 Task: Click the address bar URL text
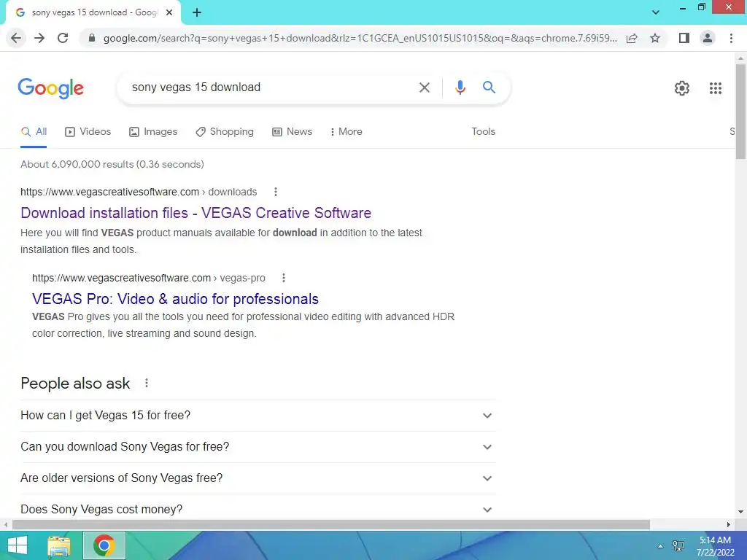point(360,38)
